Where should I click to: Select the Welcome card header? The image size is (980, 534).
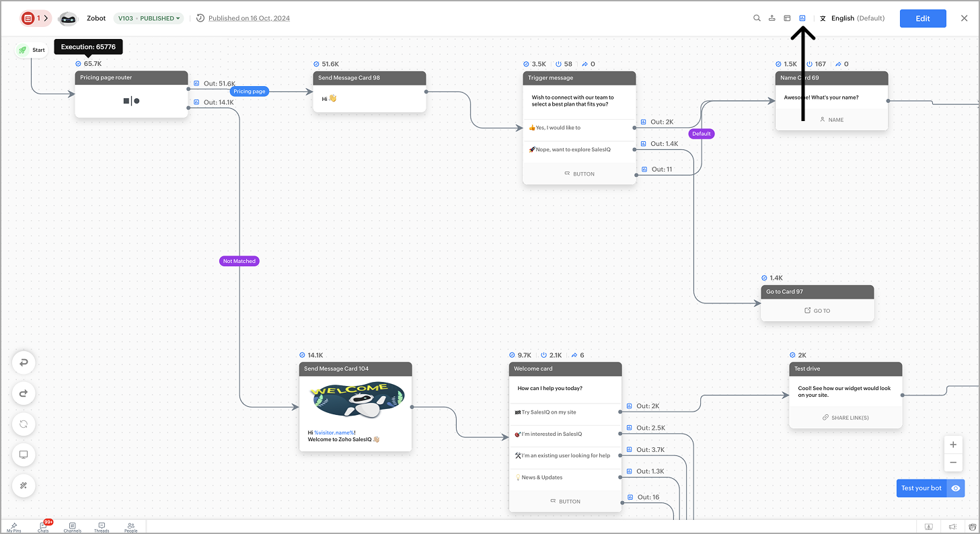point(565,369)
